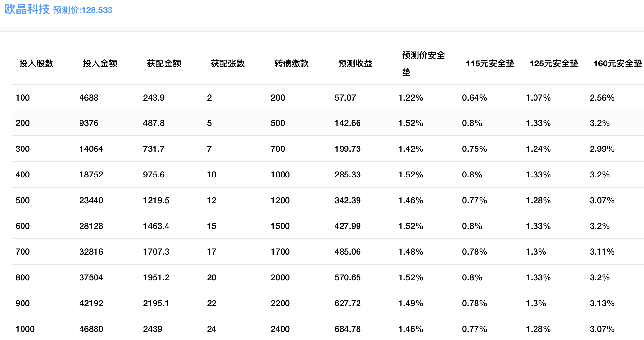The height and width of the screenshot is (340, 644).
Task: Click the 342.39 predicted return value
Action: click(x=347, y=200)
